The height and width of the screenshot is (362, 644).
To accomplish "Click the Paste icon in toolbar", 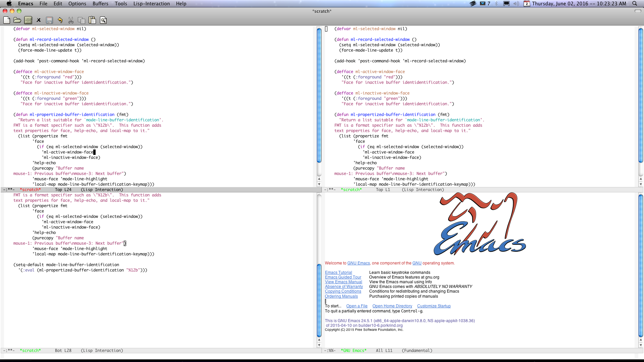I will pyautogui.click(x=93, y=20).
